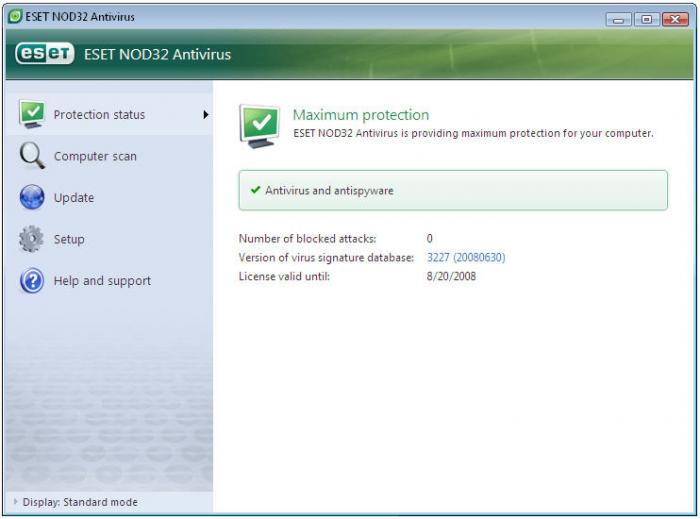Click the Protection status monitor icon

[32, 114]
